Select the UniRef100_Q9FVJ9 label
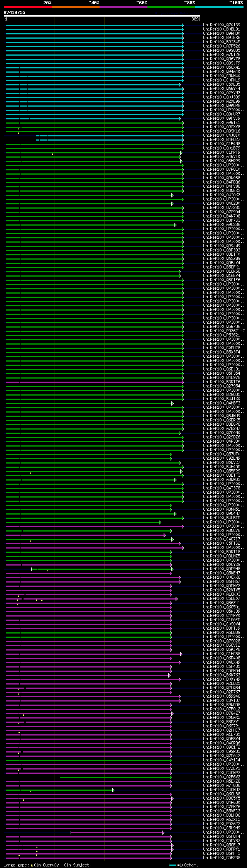The image size is (247, 868). [222, 118]
